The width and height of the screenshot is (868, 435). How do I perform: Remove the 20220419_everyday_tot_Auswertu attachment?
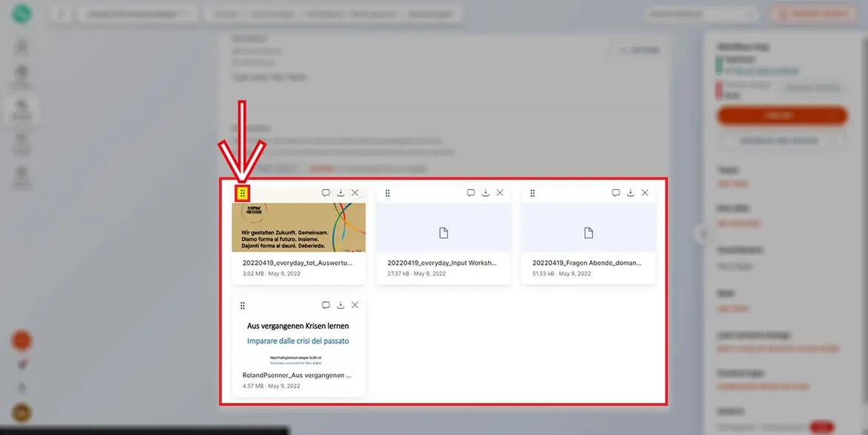point(355,193)
